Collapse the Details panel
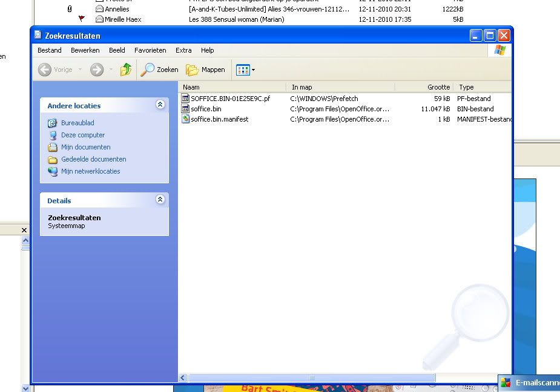This screenshot has height=392, width=560. tap(160, 199)
